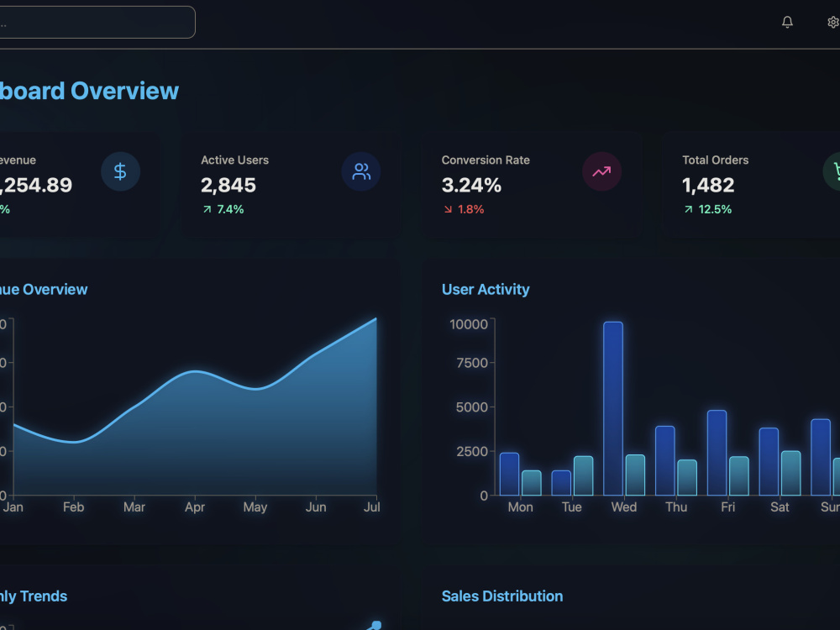Select the tall Wed dark blue bar
The height and width of the screenshot is (630, 840).
pyautogui.click(x=613, y=408)
